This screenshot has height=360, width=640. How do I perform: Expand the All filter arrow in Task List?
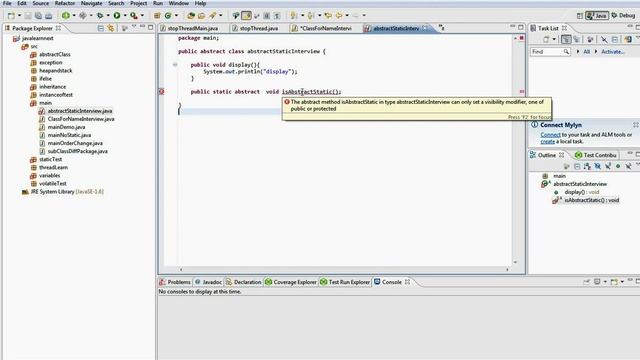pyautogui.click(x=578, y=51)
